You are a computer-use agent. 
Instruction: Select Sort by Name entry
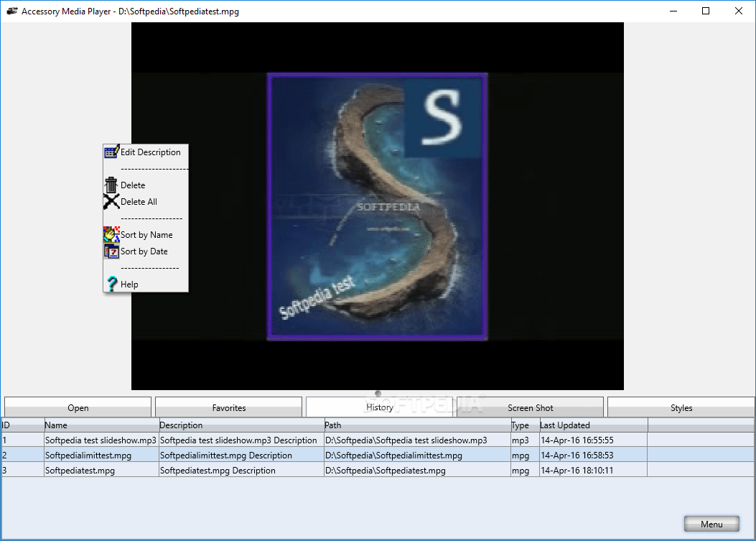click(146, 235)
